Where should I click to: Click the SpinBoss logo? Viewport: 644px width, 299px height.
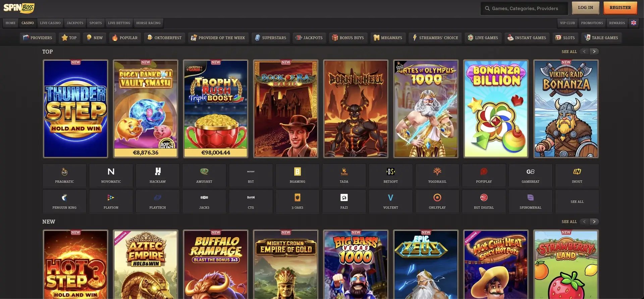pyautogui.click(x=19, y=8)
